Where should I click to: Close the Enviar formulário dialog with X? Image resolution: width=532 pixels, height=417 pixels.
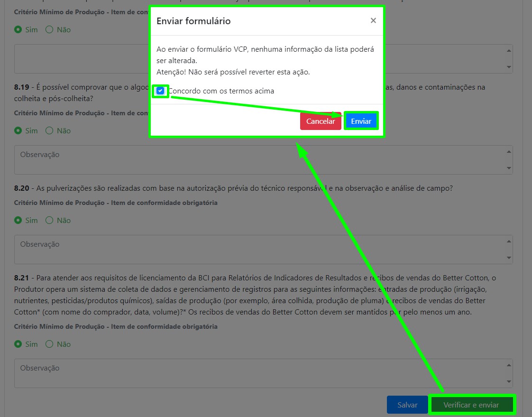373,20
